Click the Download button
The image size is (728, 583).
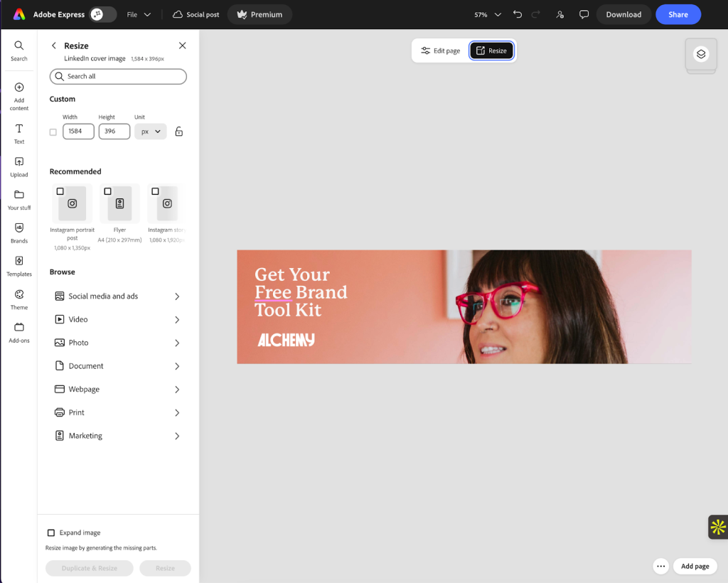point(623,14)
